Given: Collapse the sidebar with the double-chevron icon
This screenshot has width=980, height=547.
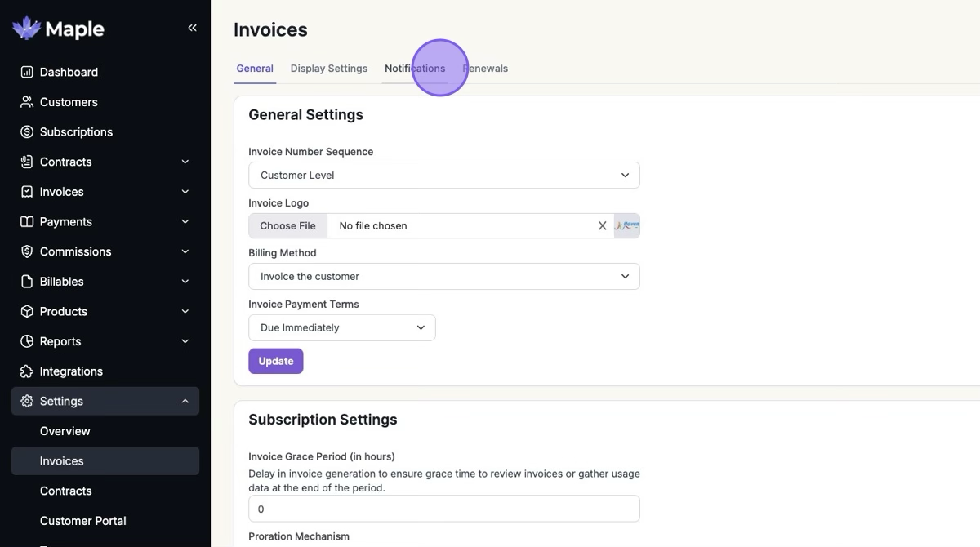Looking at the screenshot, I should 192,28.
